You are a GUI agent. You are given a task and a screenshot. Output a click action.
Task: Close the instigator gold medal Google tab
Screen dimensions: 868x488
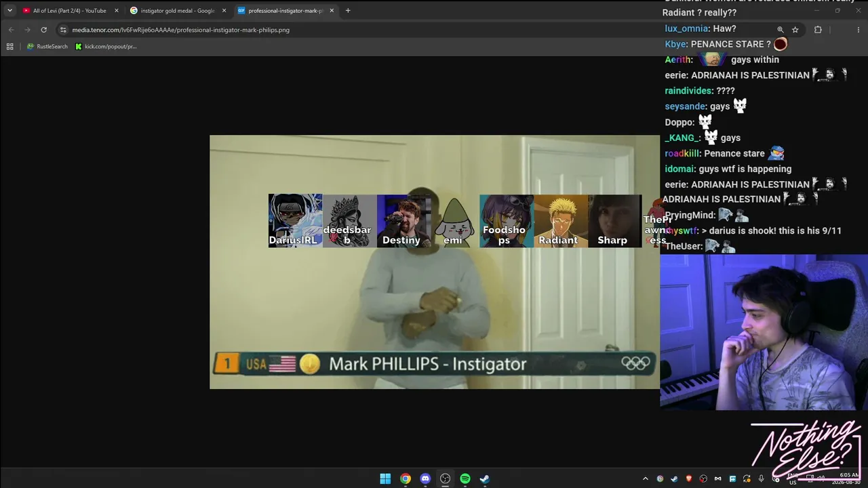(x=224, y=10)
